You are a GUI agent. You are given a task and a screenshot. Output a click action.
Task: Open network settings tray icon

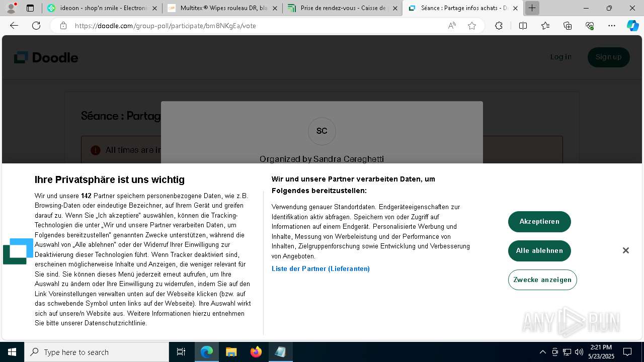(567, 352)
